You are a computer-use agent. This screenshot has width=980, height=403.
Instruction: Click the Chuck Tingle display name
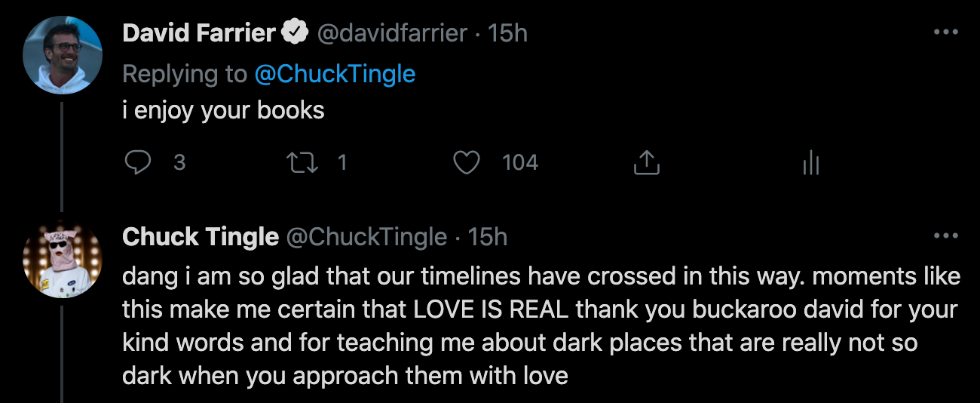pyautogui.click(x=200, y=237)
